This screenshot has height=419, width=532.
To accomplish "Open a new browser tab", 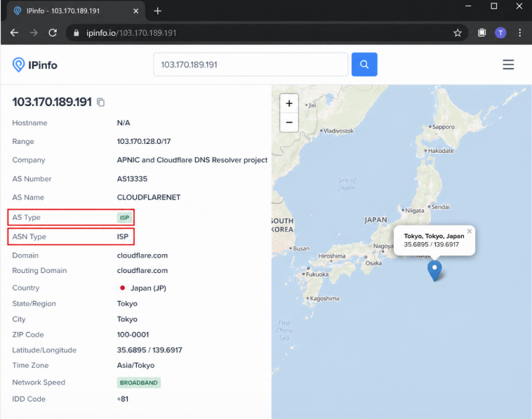I will tap(157, 11).
